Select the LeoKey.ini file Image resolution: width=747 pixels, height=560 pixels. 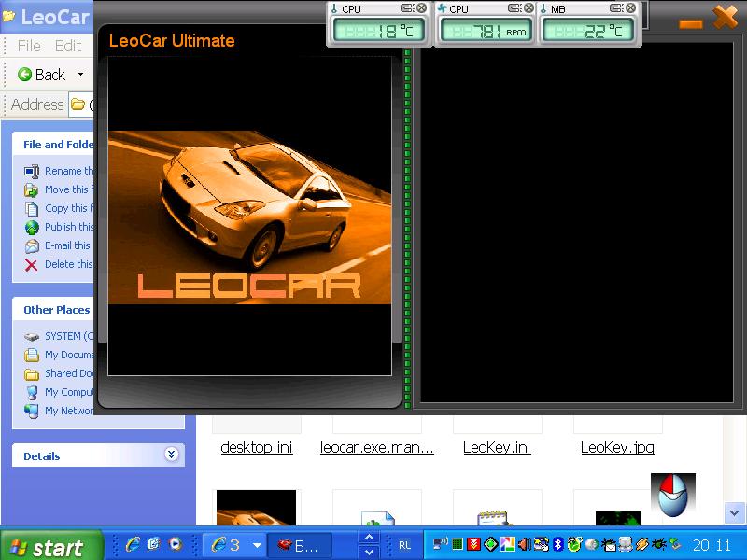coord(497,447)
